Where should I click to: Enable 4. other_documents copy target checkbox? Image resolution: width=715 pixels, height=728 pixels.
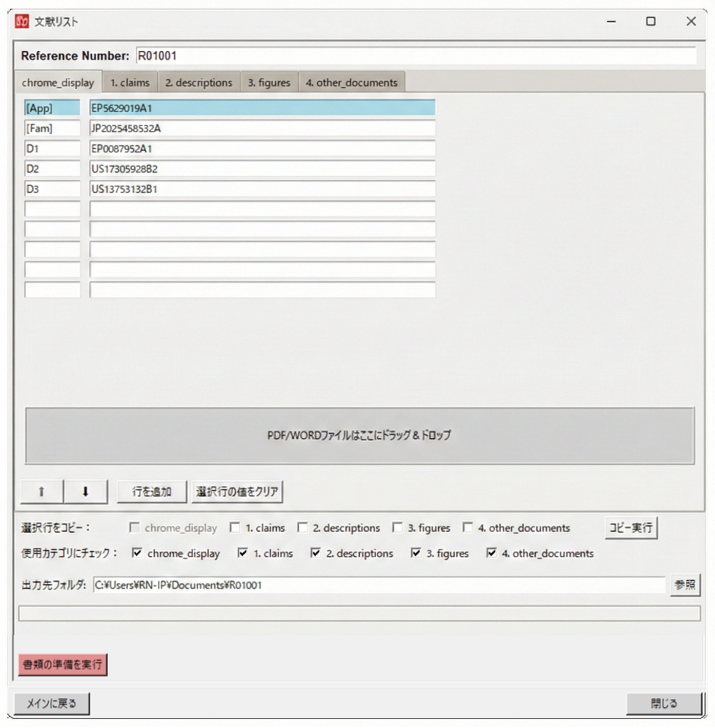point(468,528)
